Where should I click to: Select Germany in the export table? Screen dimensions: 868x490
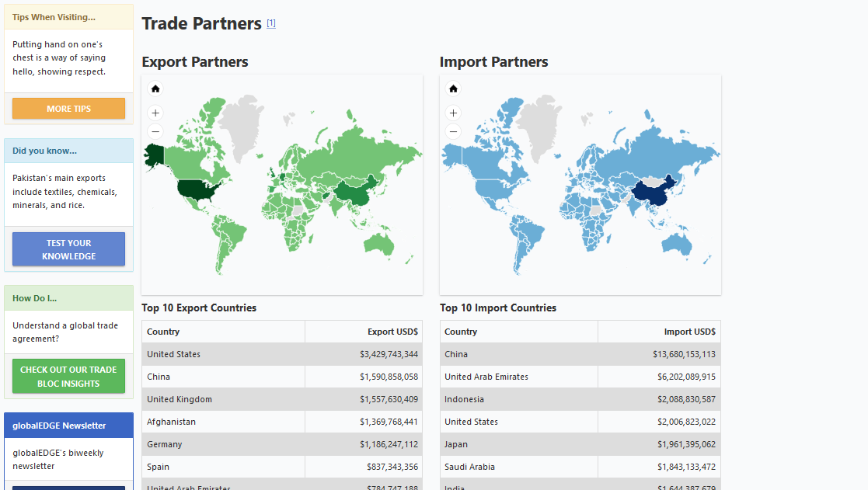pyautogui.click(x=165, y=445)
